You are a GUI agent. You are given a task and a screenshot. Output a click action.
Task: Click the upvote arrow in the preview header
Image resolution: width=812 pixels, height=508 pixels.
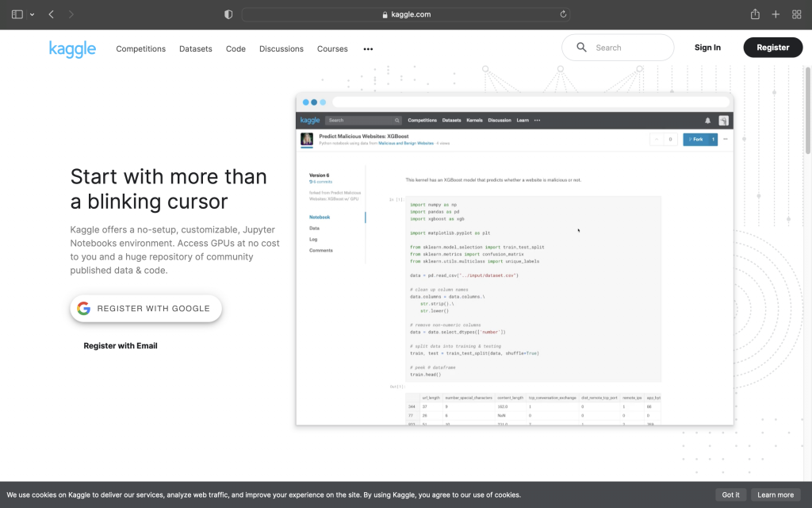(x=657, y=140)
